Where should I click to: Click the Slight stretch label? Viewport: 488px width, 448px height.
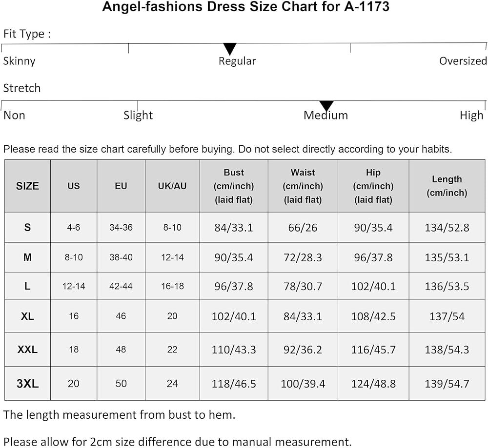(138, 116)
